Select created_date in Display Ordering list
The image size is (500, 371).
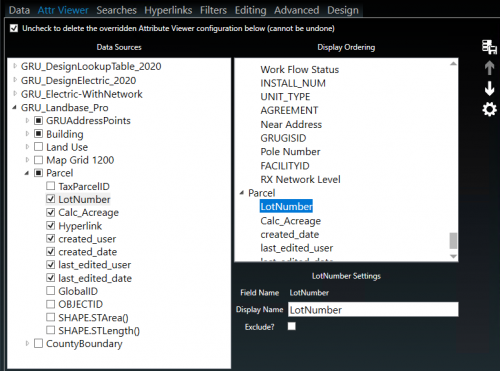pyautogui.click(x=290, y=234)
